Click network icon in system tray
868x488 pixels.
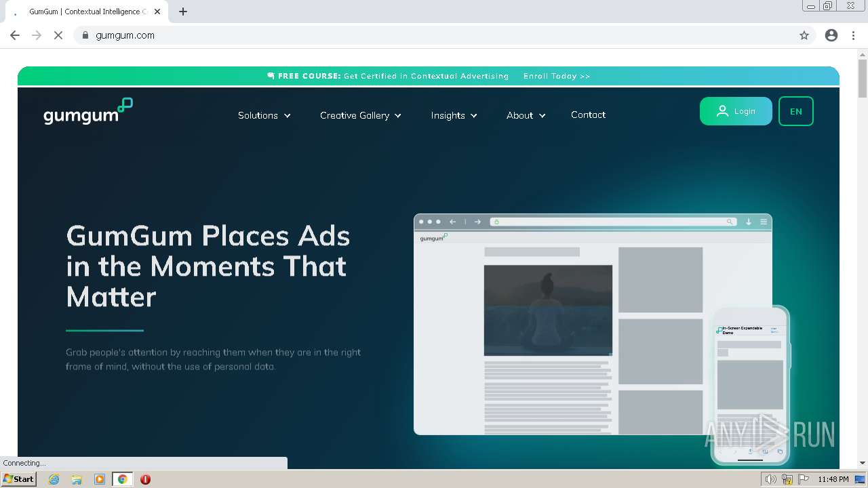pyautogui.click(x=787, y=479)
